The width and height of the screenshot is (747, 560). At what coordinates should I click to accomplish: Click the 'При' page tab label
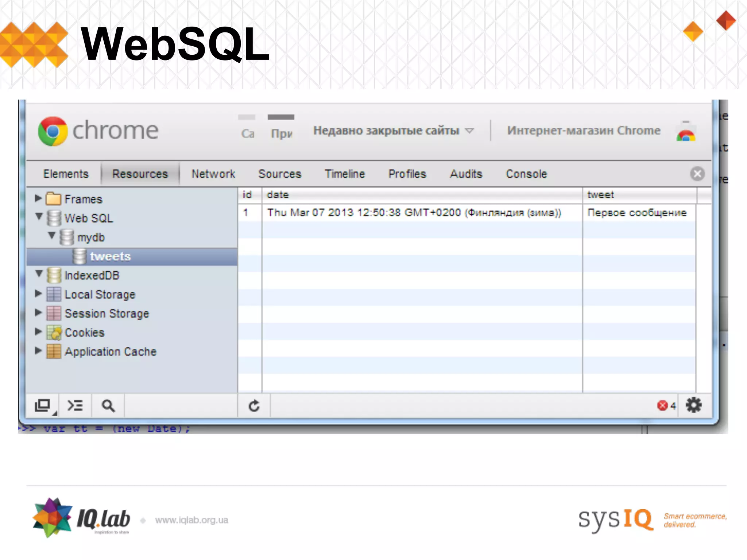click(x=282, y=133)
